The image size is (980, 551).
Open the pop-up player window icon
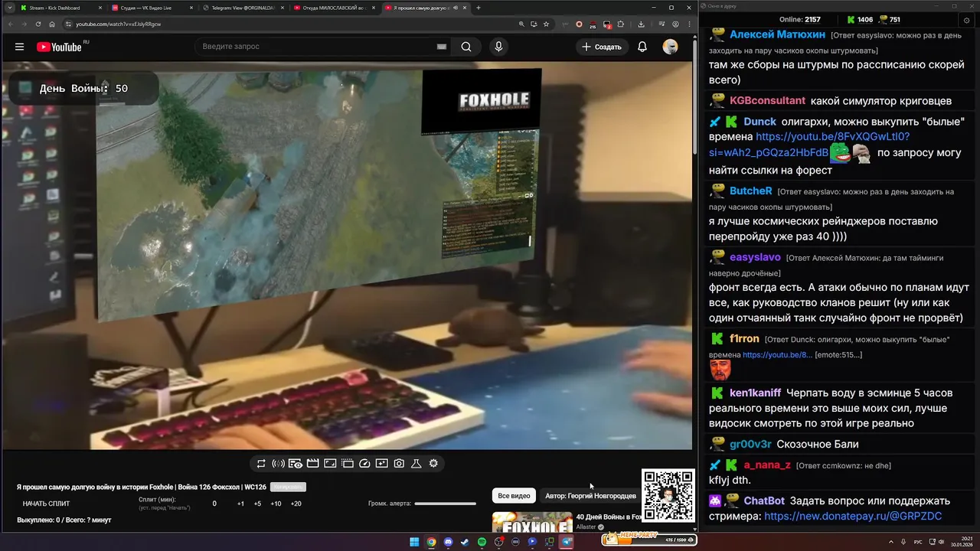(x=347, y=463)
